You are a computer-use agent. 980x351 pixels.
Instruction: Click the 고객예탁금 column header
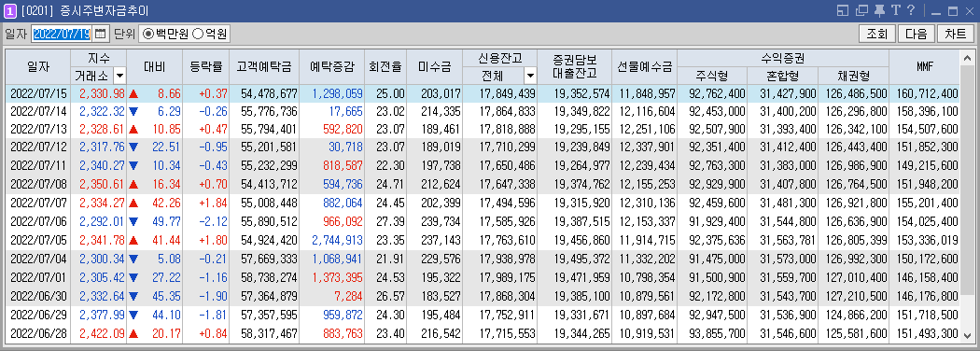tap(264, 67)
